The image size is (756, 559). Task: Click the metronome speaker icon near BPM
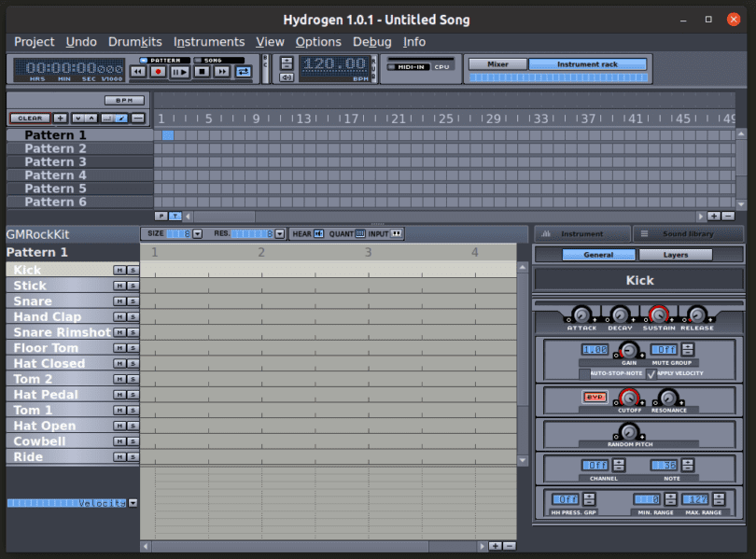tap(287, 76)
